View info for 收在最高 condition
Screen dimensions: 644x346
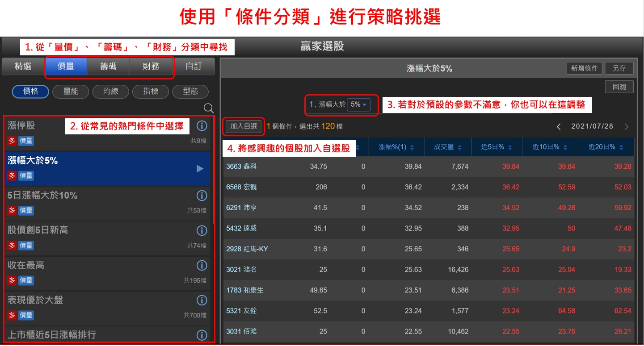pyautogui.click(x=202, y=265)
